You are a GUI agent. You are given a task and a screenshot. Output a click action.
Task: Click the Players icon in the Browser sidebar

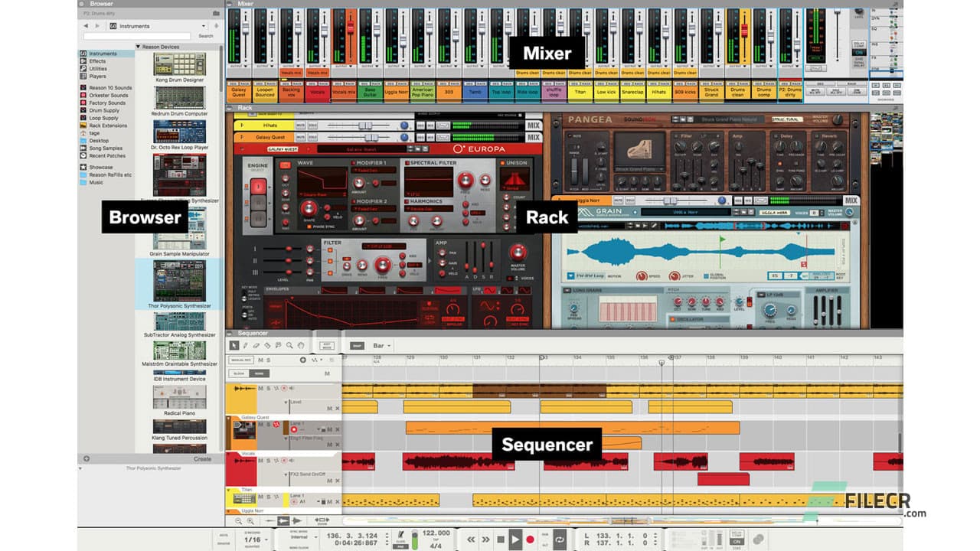[x=100, y=75]
